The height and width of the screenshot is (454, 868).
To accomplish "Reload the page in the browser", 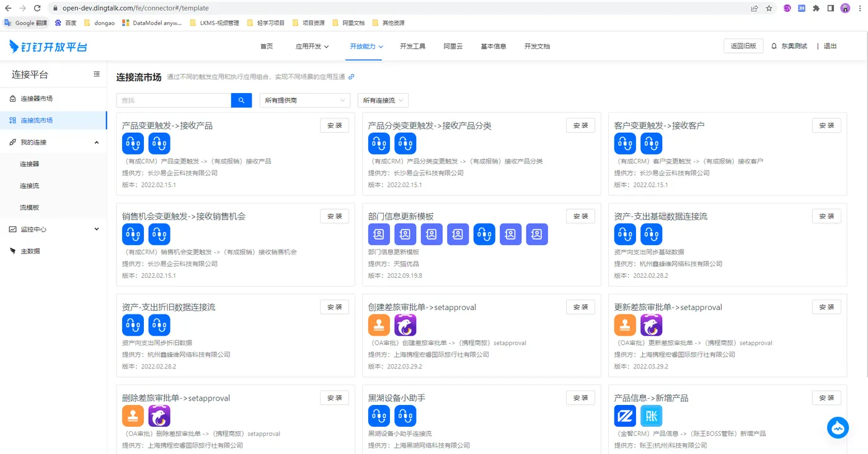I will coord(37,8).
